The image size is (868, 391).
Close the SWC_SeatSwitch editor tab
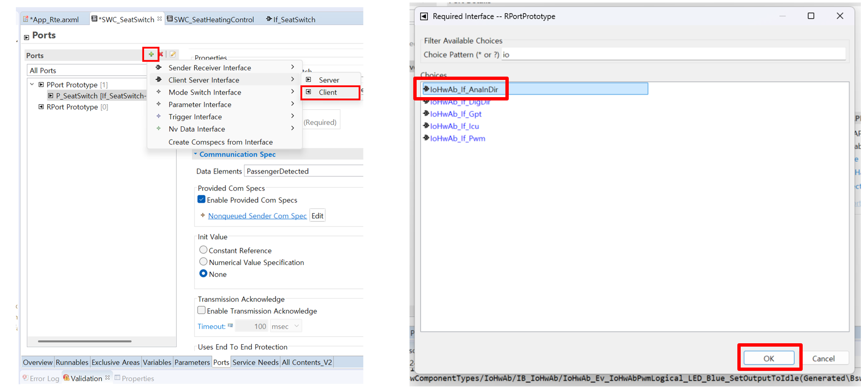pos(160,19)
